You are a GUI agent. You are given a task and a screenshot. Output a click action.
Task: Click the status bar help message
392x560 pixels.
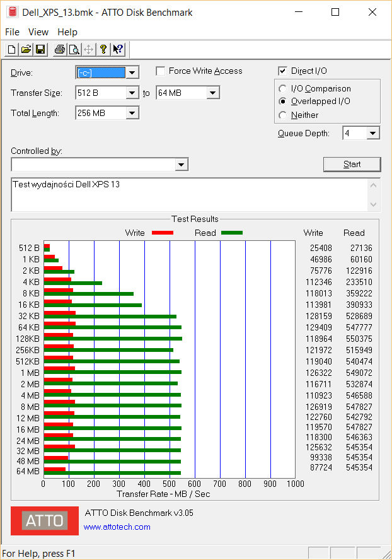(38, 554)
